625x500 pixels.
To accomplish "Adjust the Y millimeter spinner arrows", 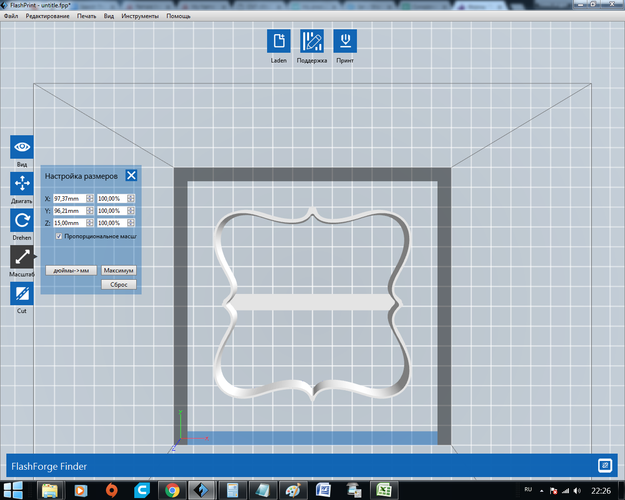I will pyautogui.click(x=90, y=211).
